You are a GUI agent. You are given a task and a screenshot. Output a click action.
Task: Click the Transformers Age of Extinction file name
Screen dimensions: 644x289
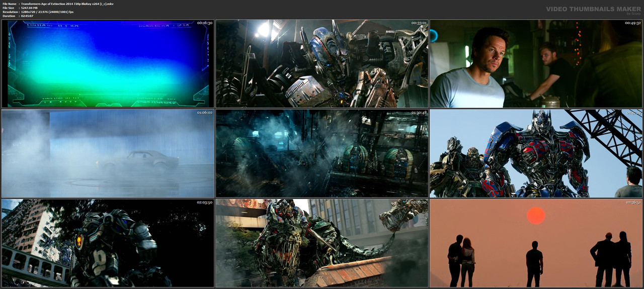[67, 4]
